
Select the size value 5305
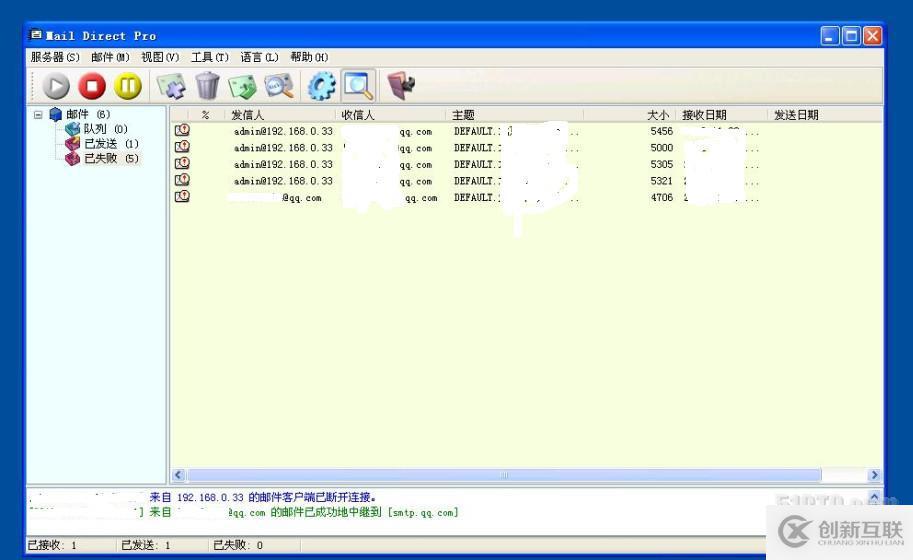coord(661,165)
